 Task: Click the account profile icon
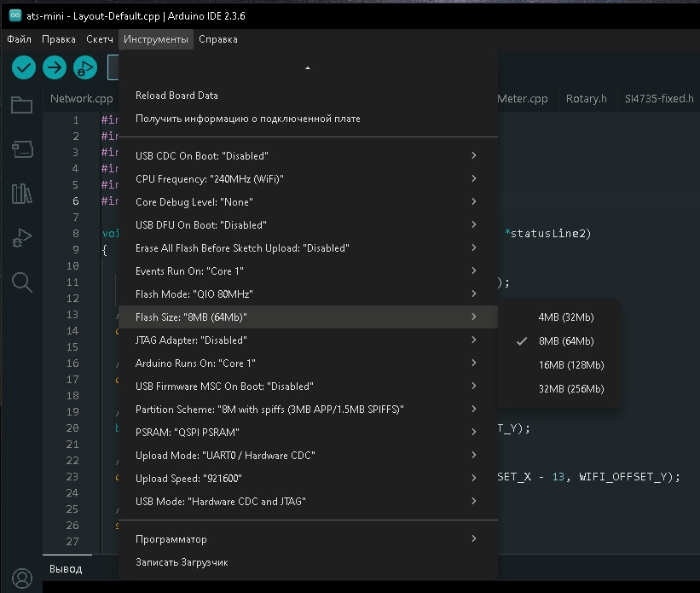pyautogui.click(x=22, y=578)
